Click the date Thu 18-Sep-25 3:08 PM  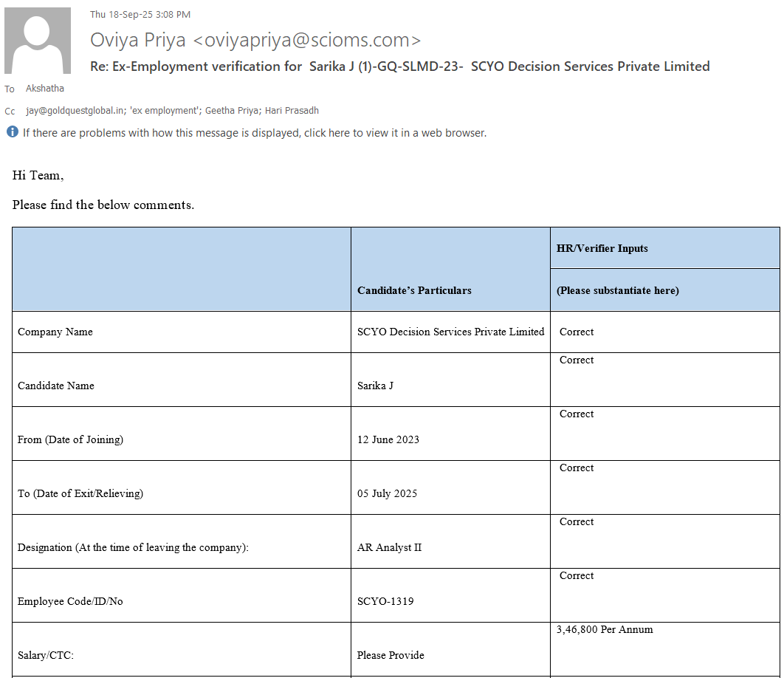(x=140, y=15)
